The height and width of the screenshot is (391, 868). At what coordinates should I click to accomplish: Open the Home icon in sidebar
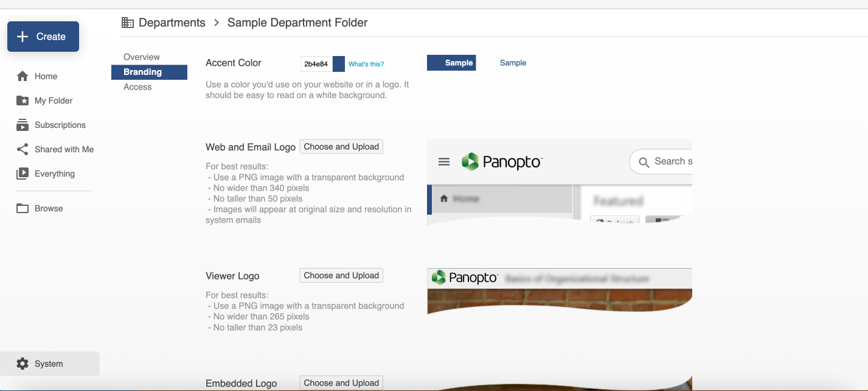tap(23, 76)
